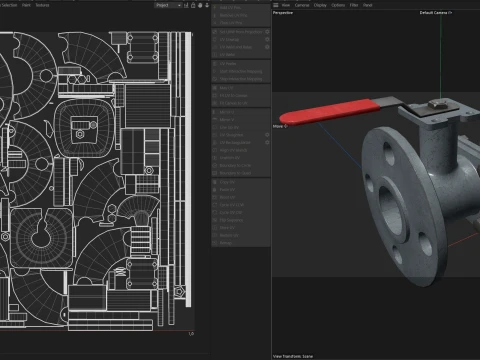This screenshot has width=480, height=360.
Task: Click the Cycle UV CCW icon
Action: 215,205
